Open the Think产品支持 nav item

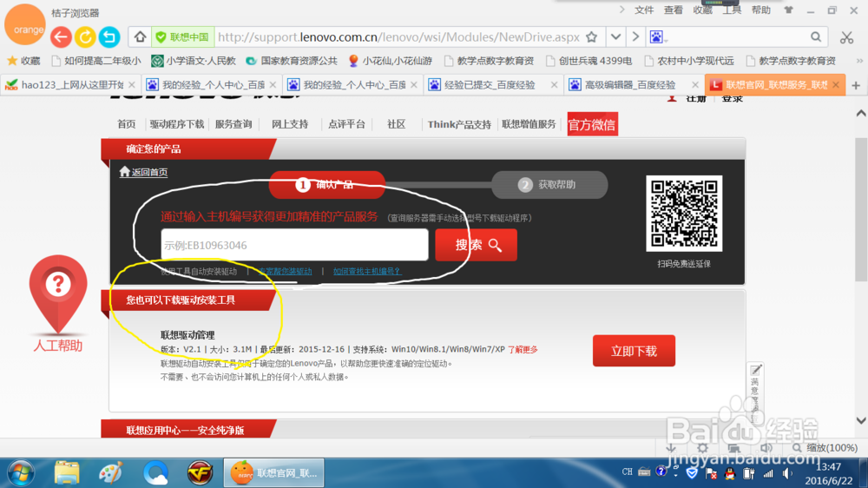tap(459, 124)
